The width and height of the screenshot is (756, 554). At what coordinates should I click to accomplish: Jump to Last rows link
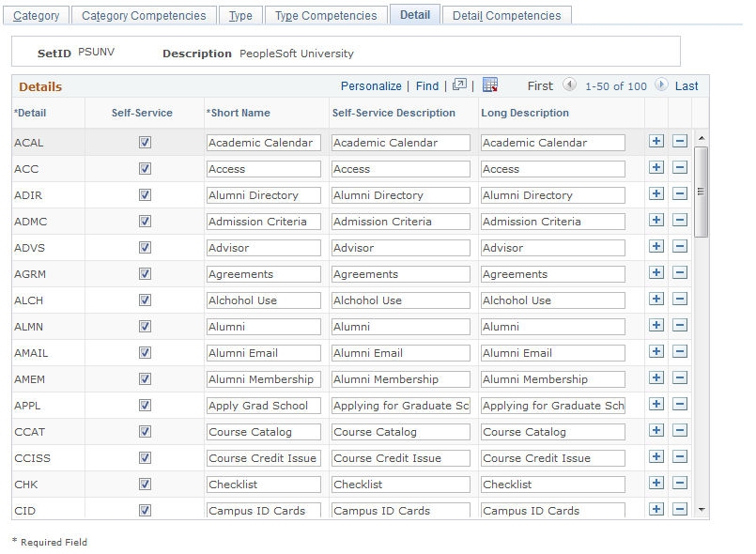click(x=687, y=86)
